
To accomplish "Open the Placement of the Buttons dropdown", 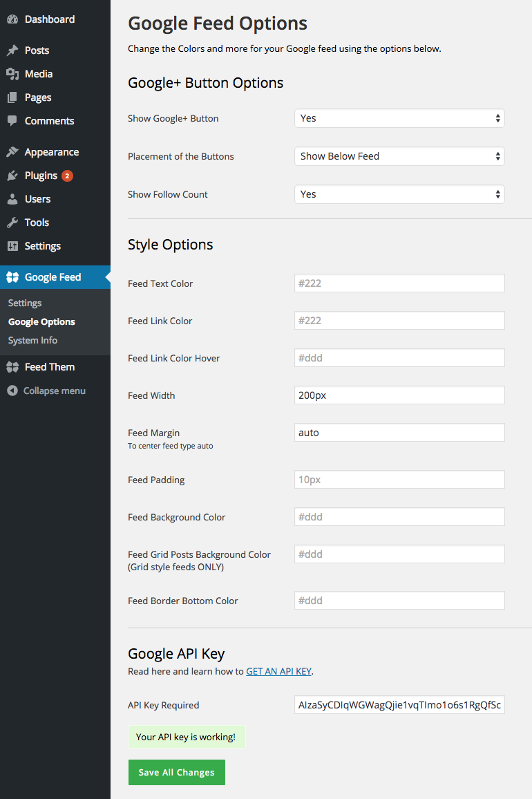I will point(399,156).
